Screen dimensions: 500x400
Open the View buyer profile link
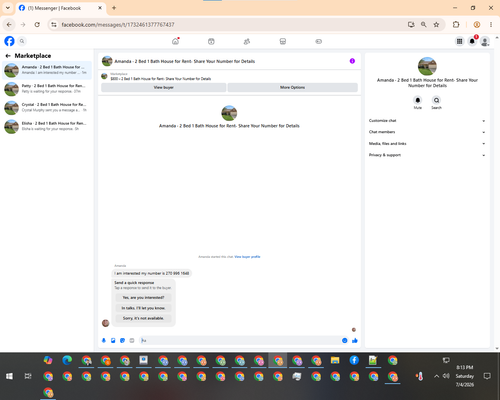click(x=247, y=257)
